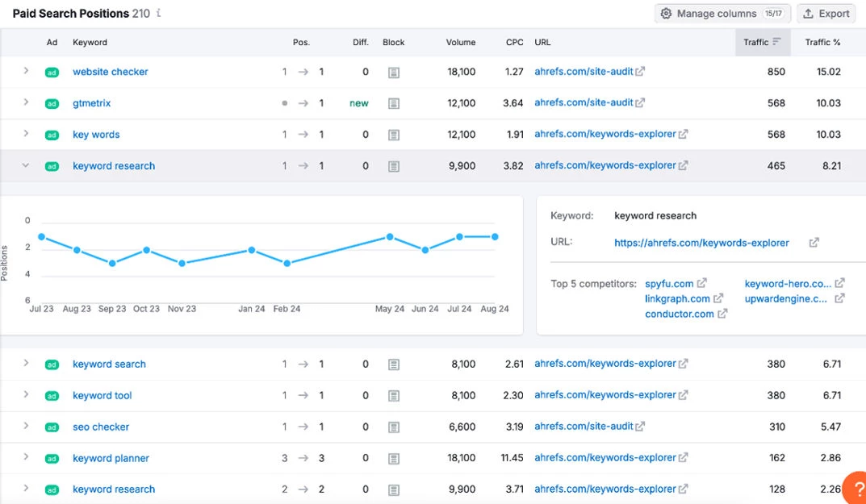
Task: Select the Aug 24 point on position chart
Action: [495, 237]
